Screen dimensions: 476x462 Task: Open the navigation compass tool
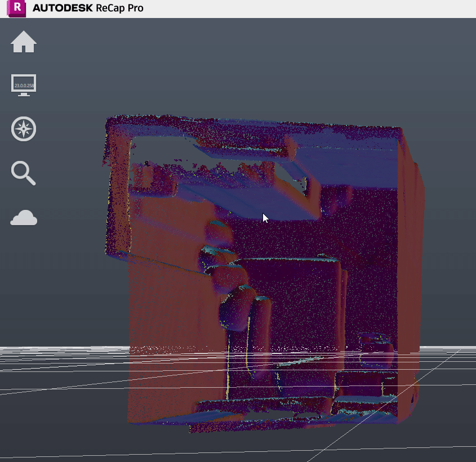pos(24,129)
